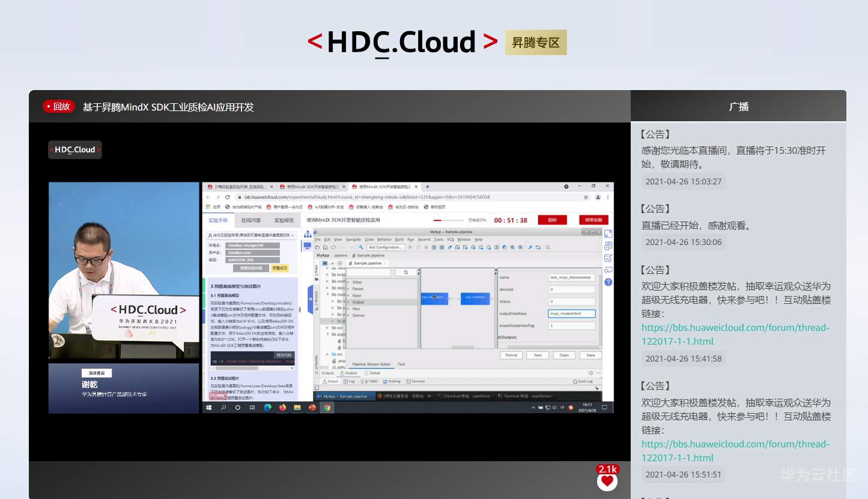The image size is (868, 499).
Task: Click the bookmark star in the address bar
Action: pyautogui.click(x=586, y=197)
